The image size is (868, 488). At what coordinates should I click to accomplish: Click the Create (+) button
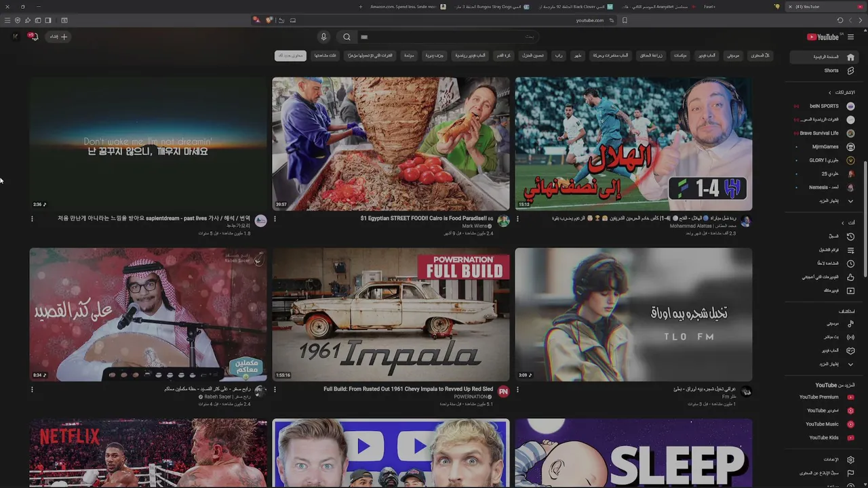59,37
